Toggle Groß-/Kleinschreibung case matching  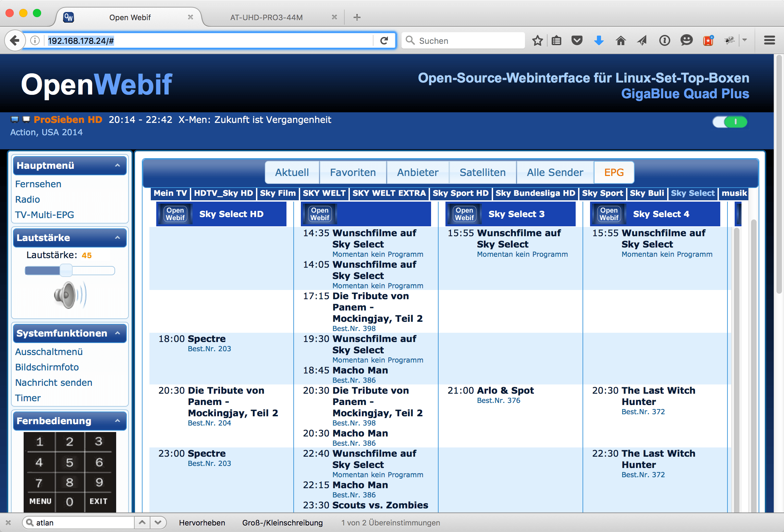tap(282, 523)
